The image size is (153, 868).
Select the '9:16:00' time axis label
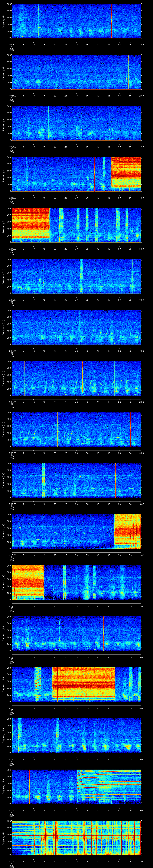pyautogui.click(x=12, y=862)
